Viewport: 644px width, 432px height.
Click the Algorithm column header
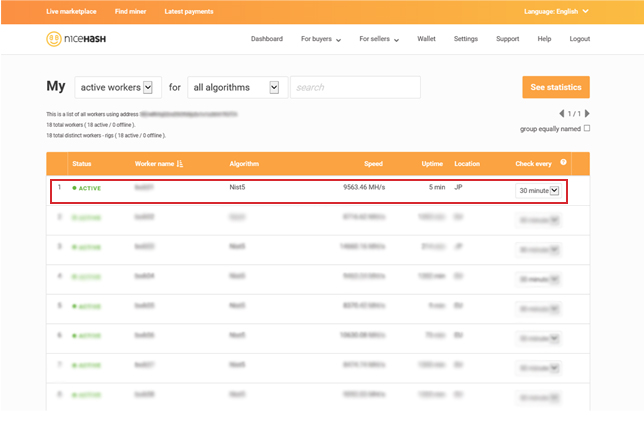coord(244,164)
